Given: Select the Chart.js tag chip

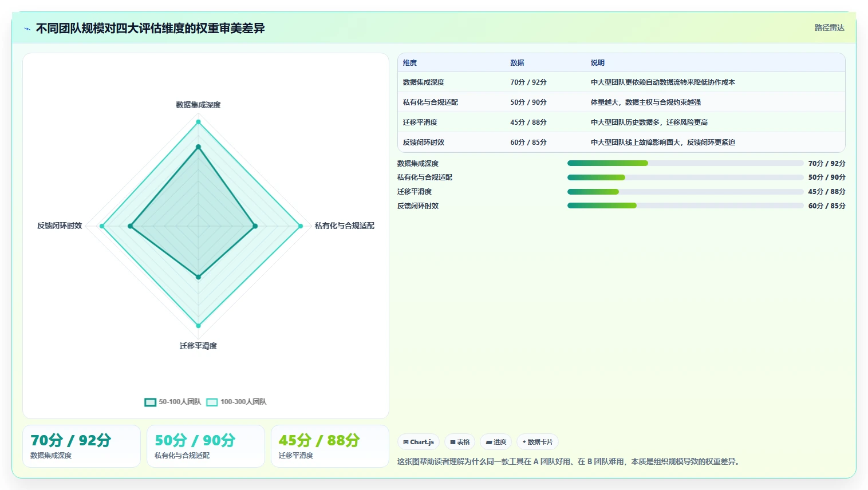Looking at the screenshot, I should (419, 442).
